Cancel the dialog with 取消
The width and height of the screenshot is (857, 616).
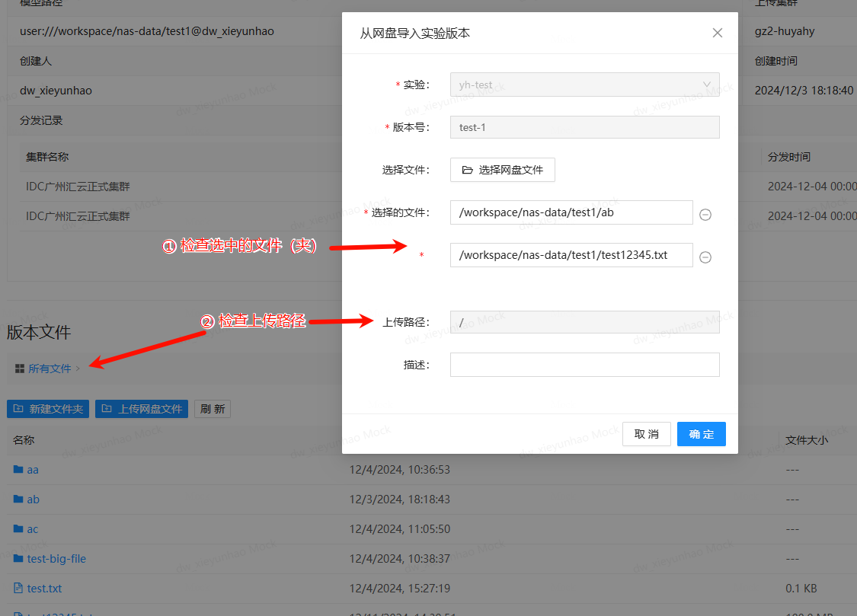(x=646, y=433)
